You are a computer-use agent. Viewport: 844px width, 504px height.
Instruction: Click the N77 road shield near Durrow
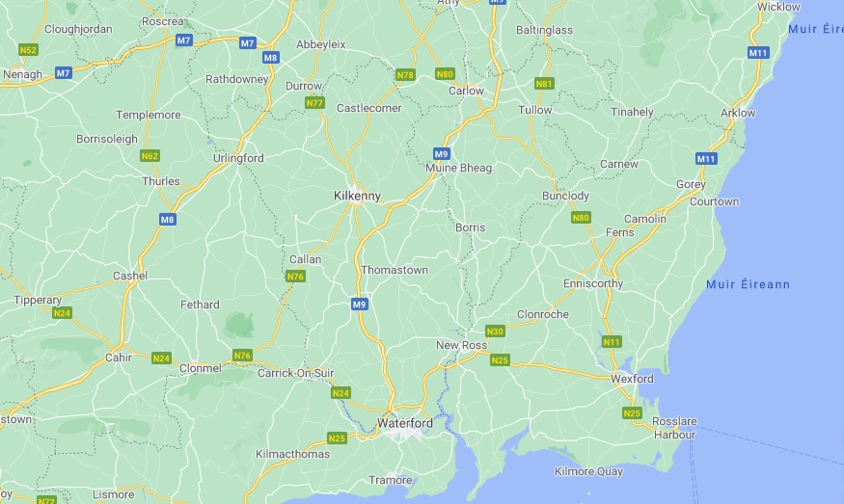314,103
